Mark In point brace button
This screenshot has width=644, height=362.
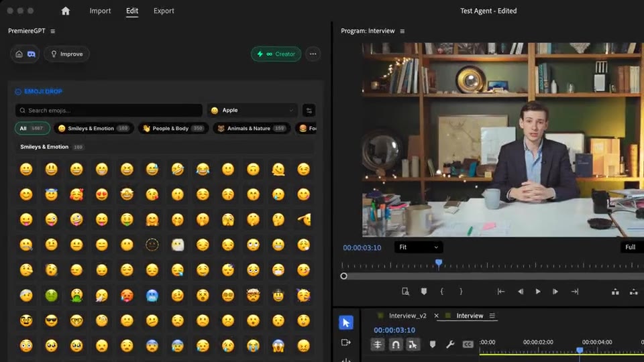coord(442,292)
